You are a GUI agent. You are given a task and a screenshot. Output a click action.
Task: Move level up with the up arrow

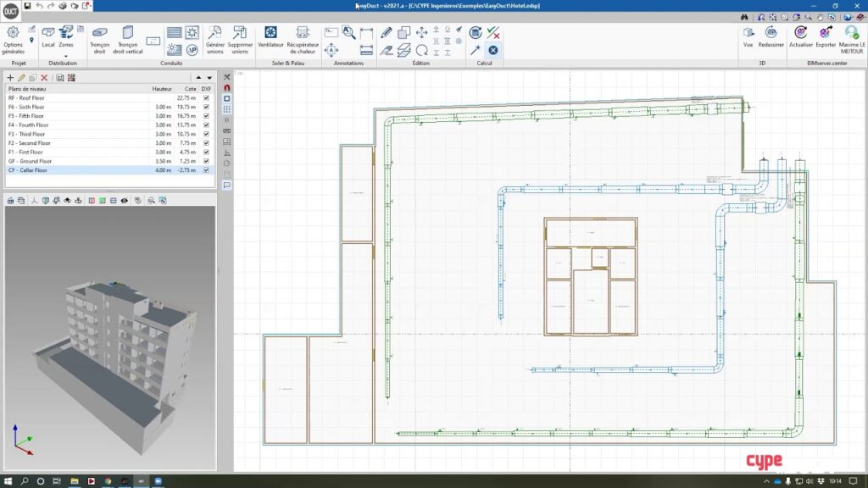(x=198, y=78)
